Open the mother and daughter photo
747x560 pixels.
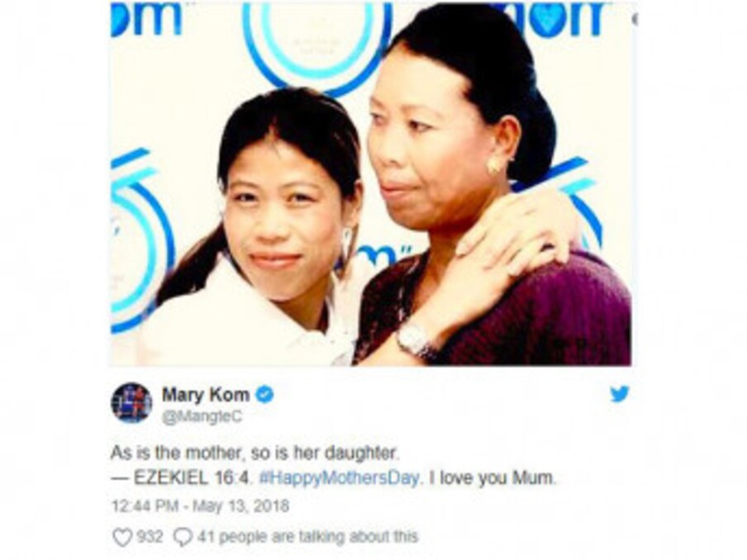(371, 184)
